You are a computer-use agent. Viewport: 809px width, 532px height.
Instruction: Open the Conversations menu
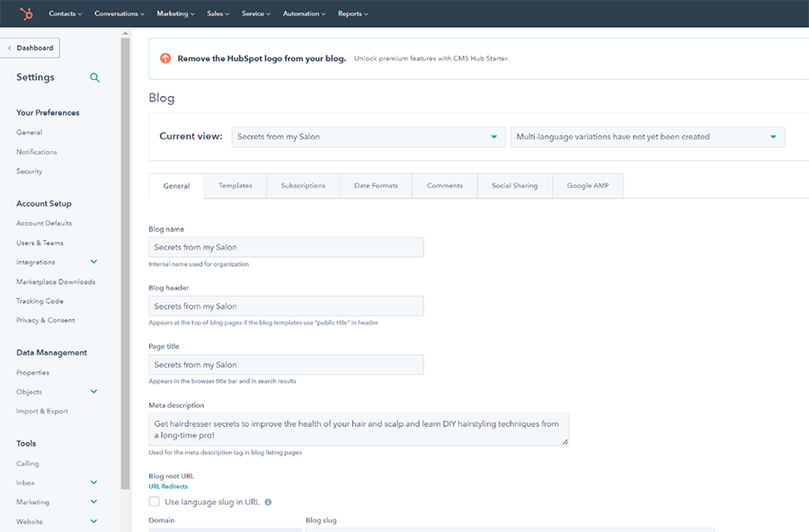pos(120,14)
